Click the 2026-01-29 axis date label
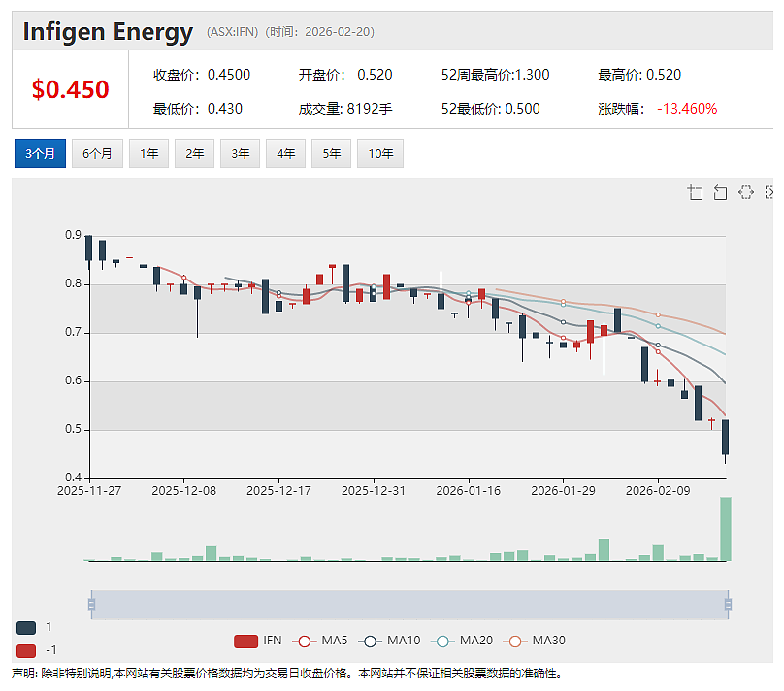 [x=563, y=491]
